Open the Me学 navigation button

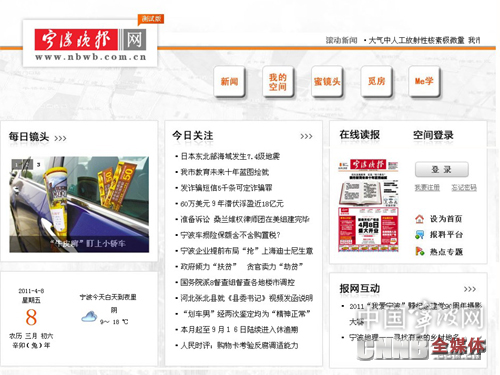(x=424, y=81)
